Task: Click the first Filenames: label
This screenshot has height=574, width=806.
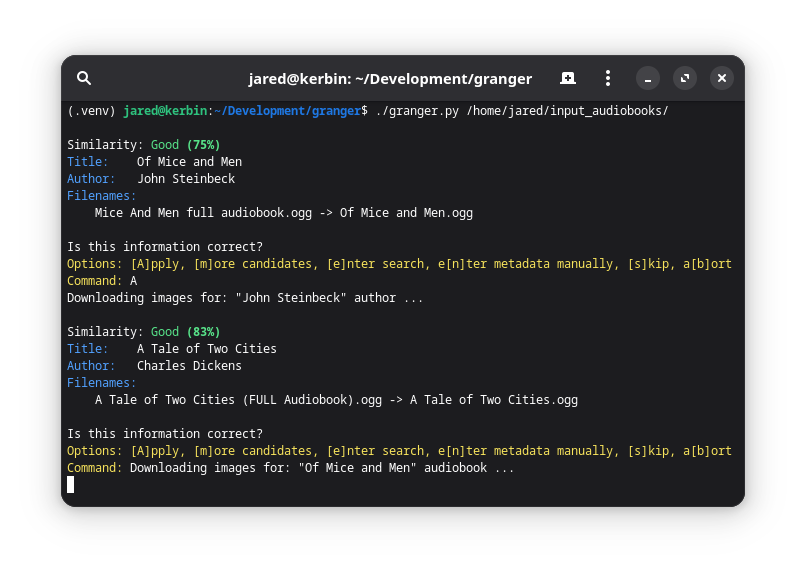Action: [x=102, y=196]
